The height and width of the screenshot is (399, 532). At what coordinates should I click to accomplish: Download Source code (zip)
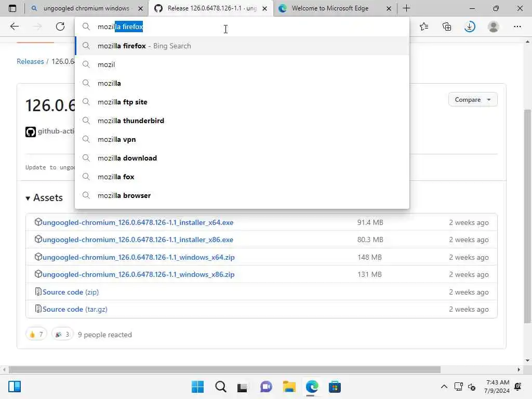coord(71,292)
